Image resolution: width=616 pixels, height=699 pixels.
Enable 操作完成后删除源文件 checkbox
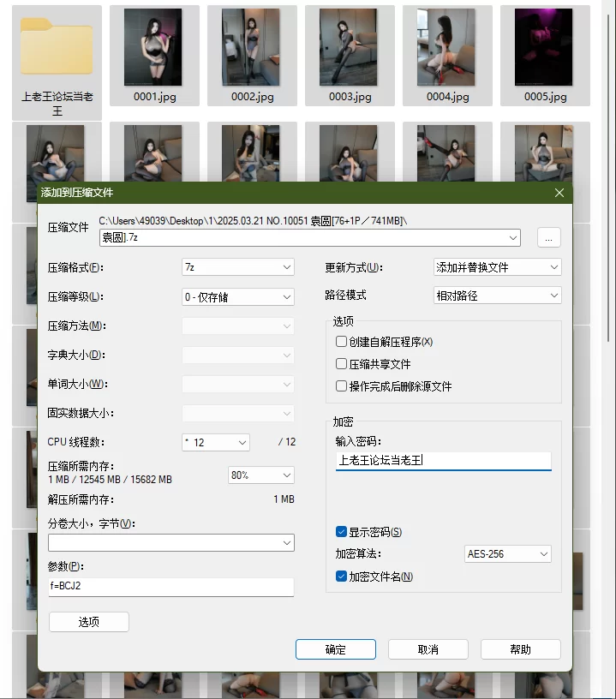click(x=342, y=385)
